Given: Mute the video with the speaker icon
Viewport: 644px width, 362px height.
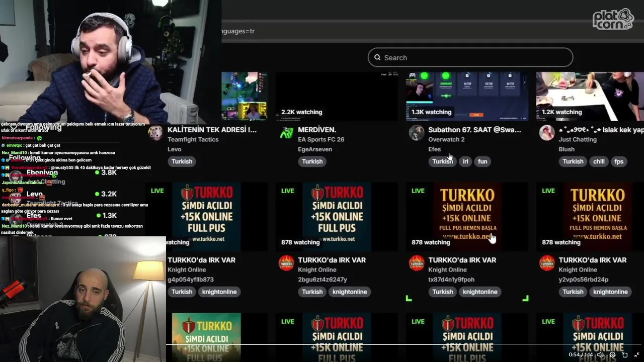Looking at the screenshot, I should pyautogui.click(x=600, y=354).
